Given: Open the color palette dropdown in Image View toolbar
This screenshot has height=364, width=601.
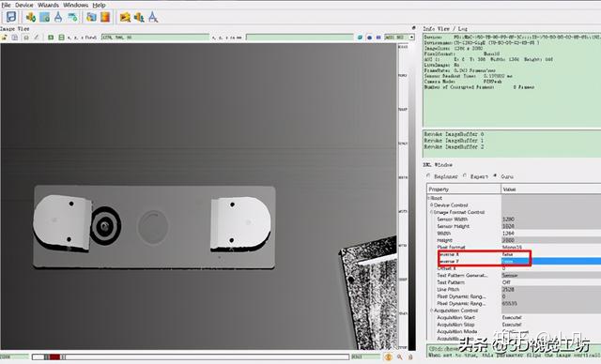Looking at the screenshot, I should tap(411, 38).
